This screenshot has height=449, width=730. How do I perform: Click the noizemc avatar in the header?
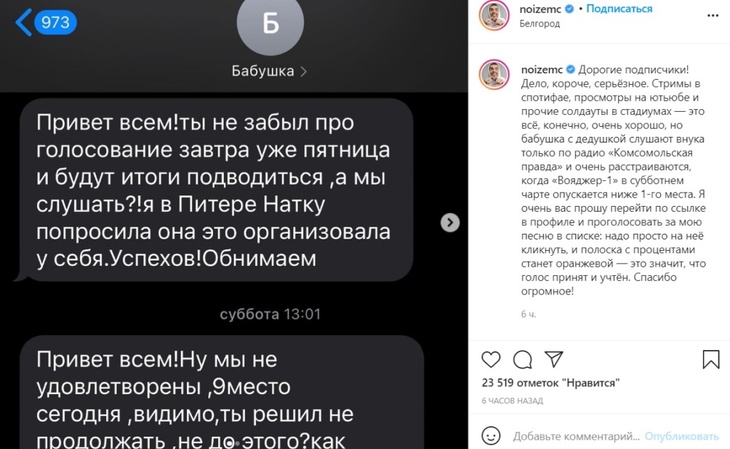pyautogui.click(x=494, y=15)
